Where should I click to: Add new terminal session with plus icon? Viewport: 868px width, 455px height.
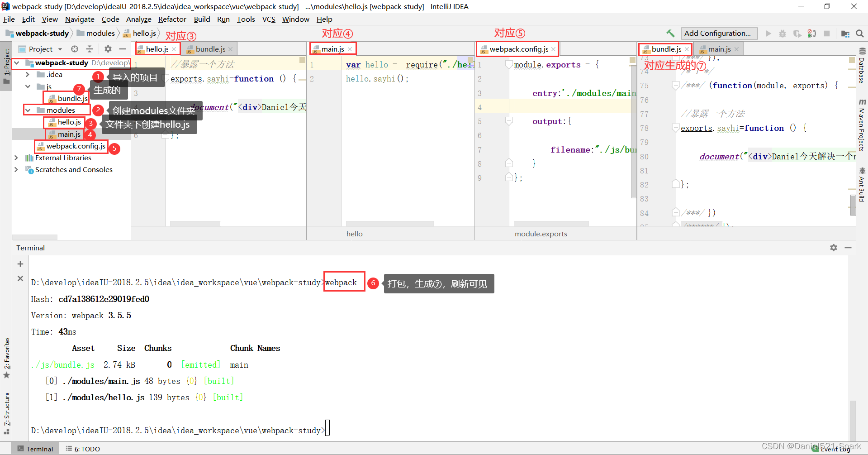[x=20, y=264]
